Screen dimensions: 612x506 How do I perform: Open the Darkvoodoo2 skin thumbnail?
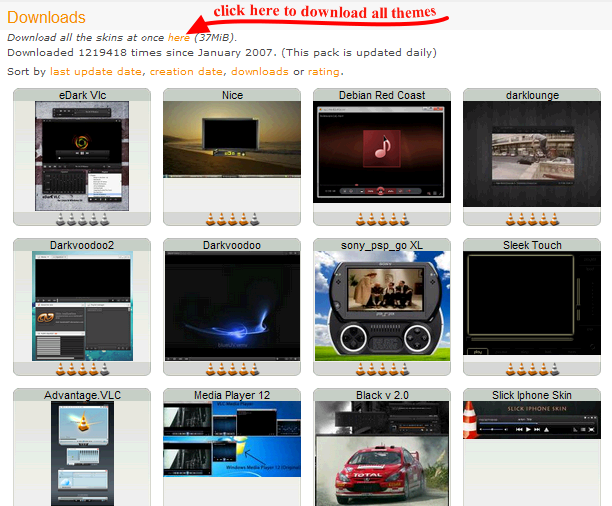[82, 306]
